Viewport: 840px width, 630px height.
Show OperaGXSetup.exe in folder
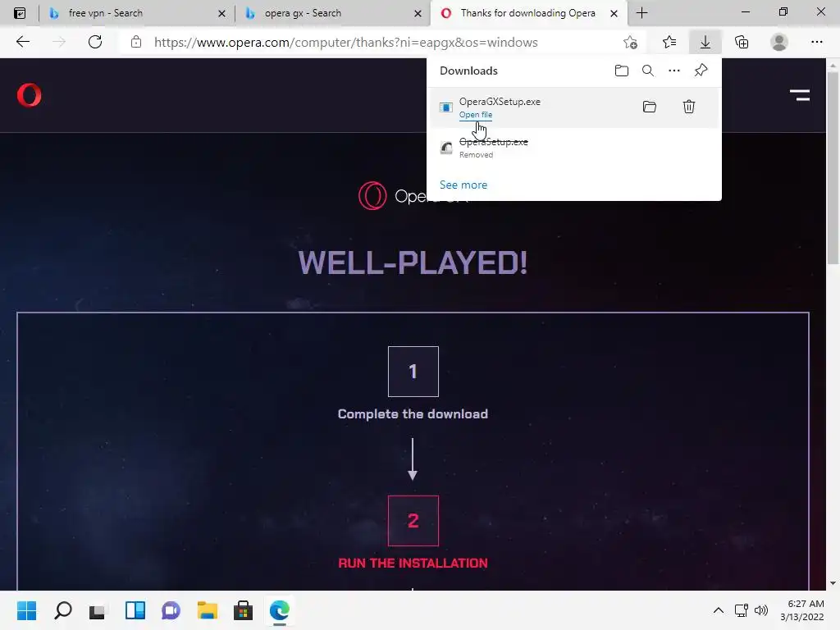point(650,107)
